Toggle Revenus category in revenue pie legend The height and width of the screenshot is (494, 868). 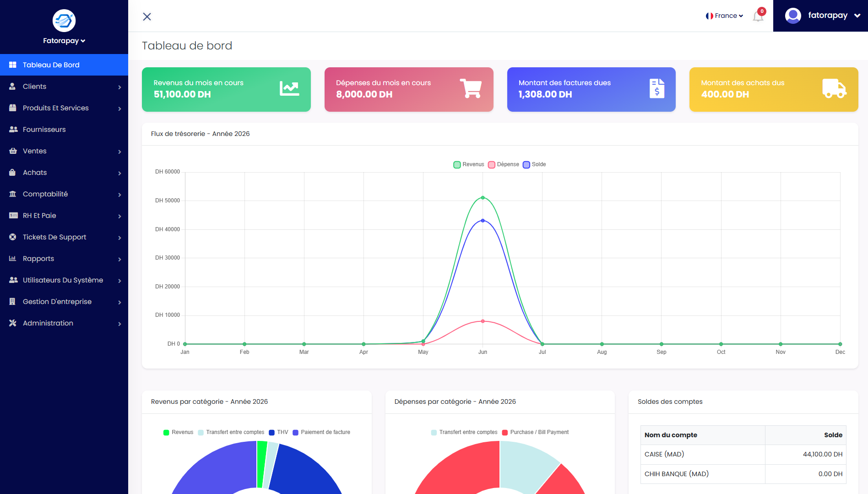(x=178, y=432)
